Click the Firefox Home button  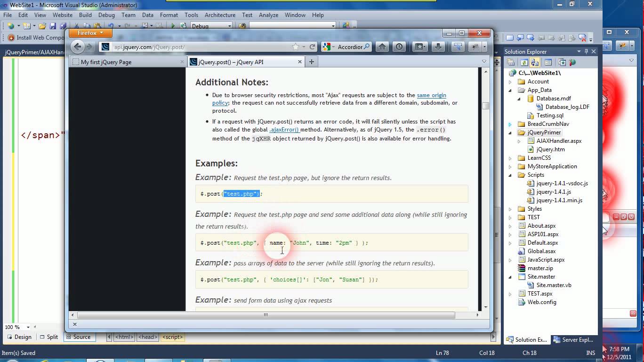[x=382, y=47]
